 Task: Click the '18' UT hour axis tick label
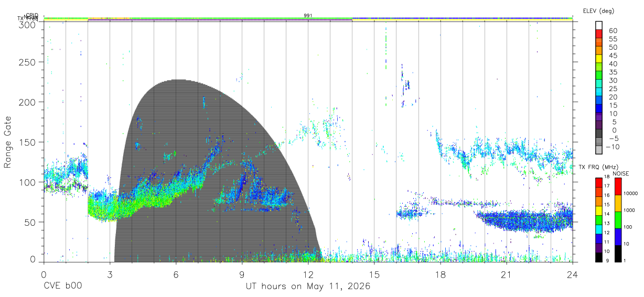coord(440,274)
